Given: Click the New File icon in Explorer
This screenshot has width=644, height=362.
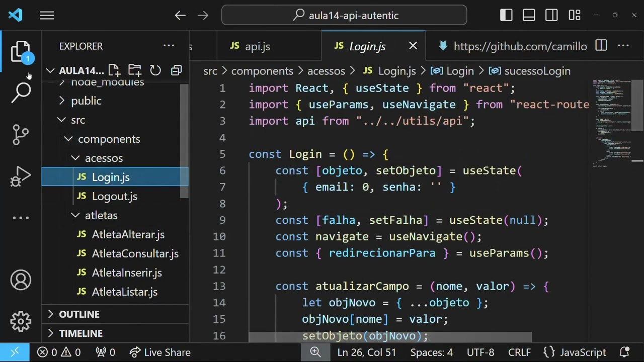Looking at the screenshot, I should (114, 70).
